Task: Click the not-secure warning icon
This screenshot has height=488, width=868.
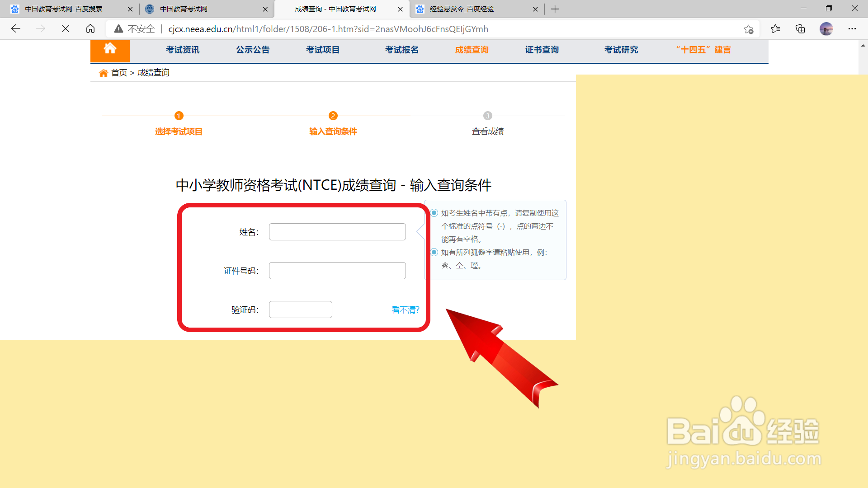Action: click(118, 29)
